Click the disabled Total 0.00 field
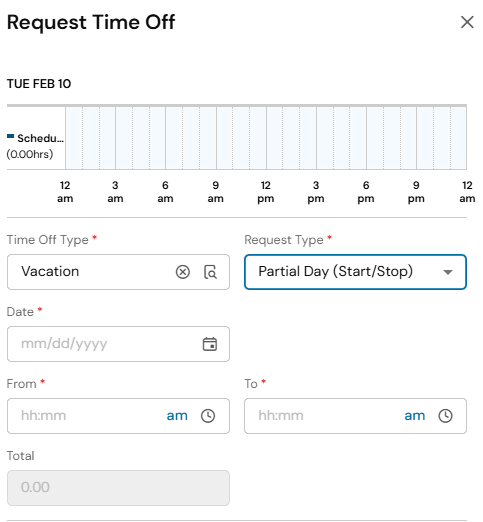Image resolution: width=483 pixels, height=522 pixels. [x=118, y=488]
